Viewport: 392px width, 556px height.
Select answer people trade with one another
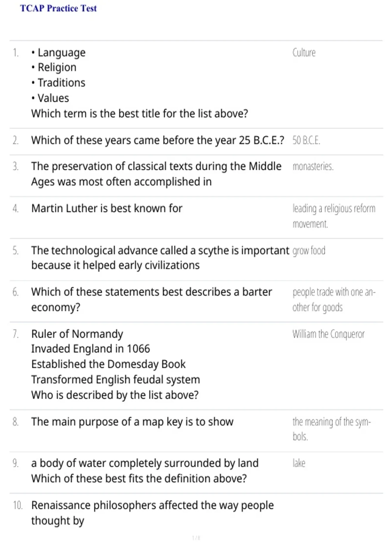334,300
